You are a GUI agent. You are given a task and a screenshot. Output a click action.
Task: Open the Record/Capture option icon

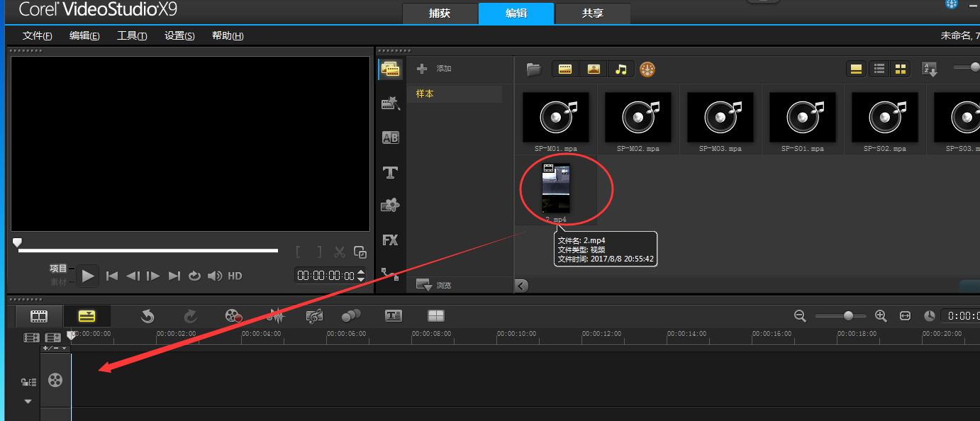pos(234,316)
